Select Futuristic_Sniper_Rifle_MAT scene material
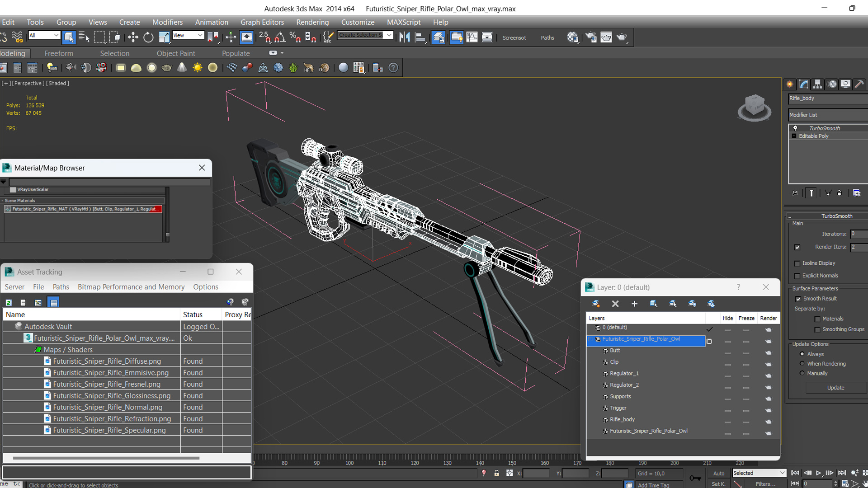This screenshot has height=488, width=868. [x=83, y=209]
